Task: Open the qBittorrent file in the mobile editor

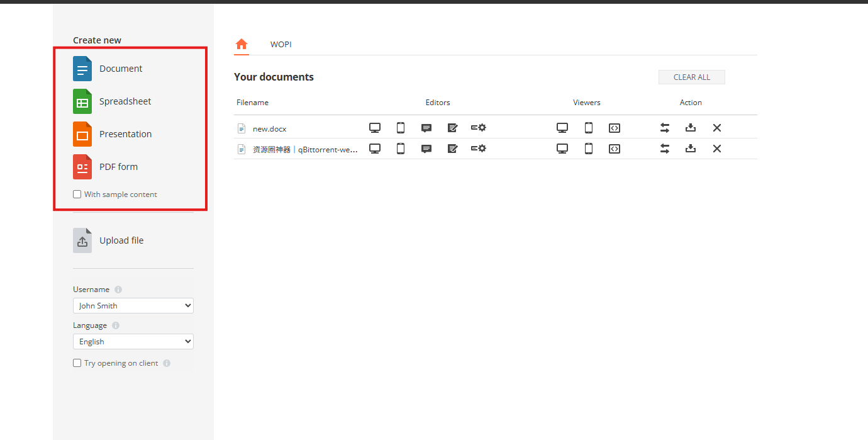Action: (x=401, y=149)
